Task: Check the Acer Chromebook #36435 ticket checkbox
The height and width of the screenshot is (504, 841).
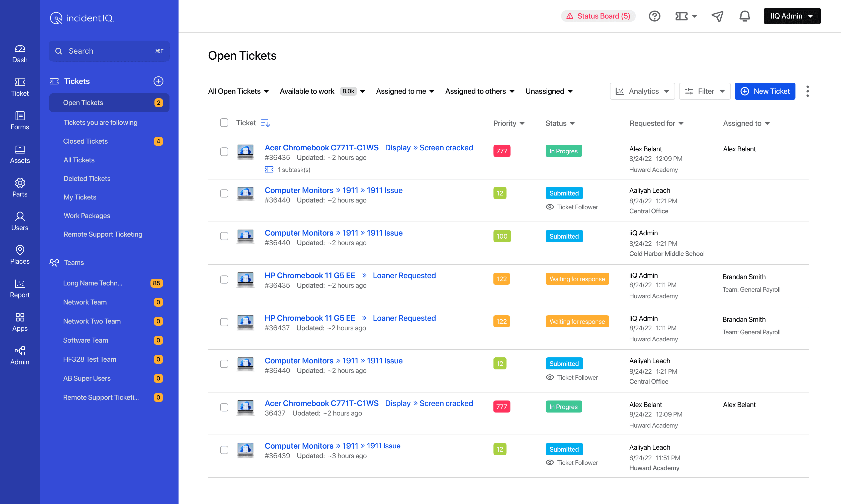Action: [224, 151]
